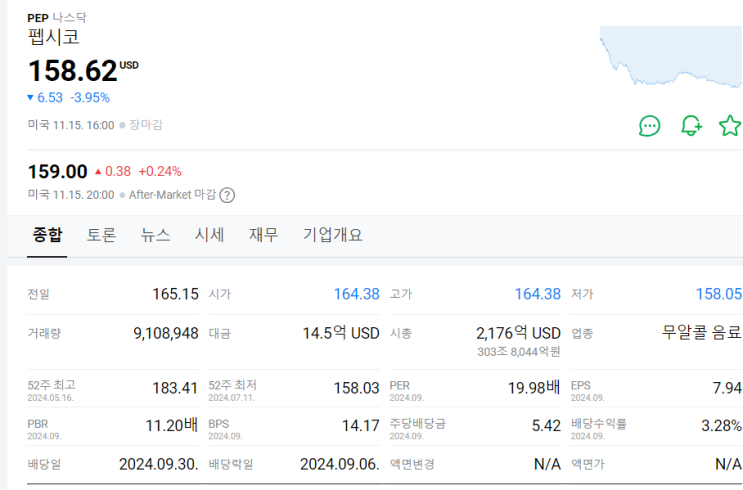Click the previous close value 165.15
The height and width of the screenshot is (490, 743).
coord(175,294)
